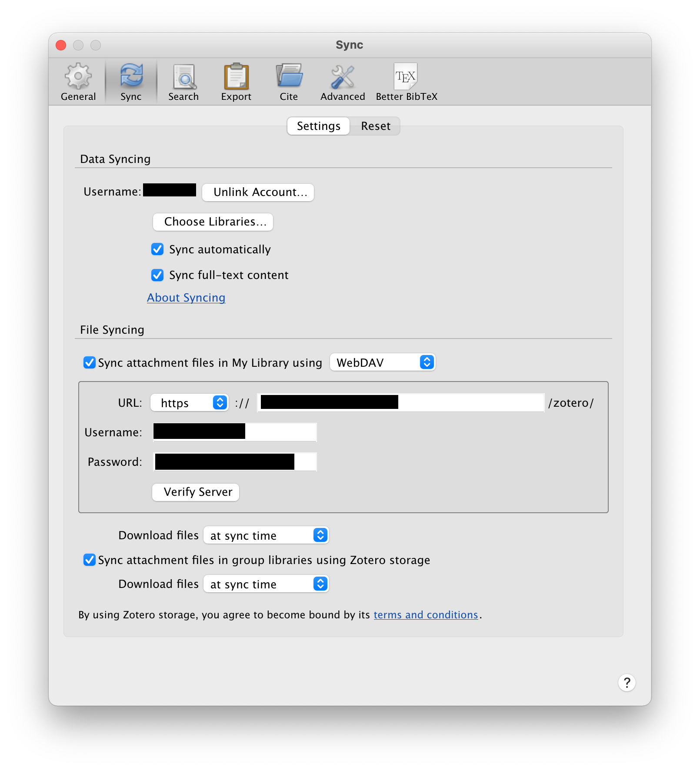Switch to the Reset tab

[x=375, y=126]
